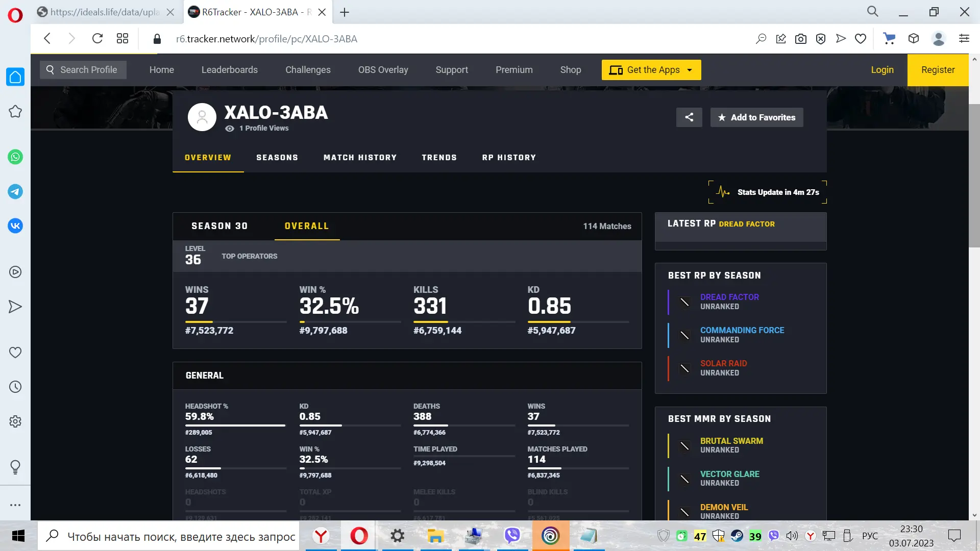980x551 pixels.
Task: Close the ideals.life tab
Action: (170, 12)
